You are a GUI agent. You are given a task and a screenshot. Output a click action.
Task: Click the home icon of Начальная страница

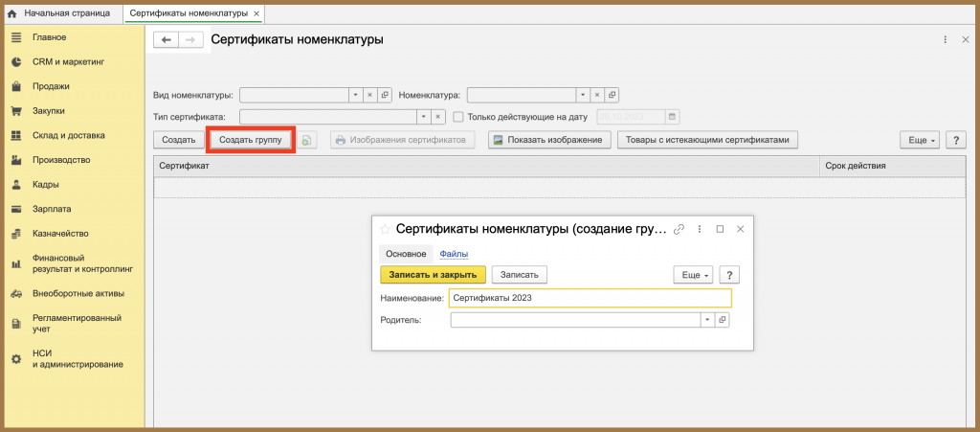pos(11,13)
